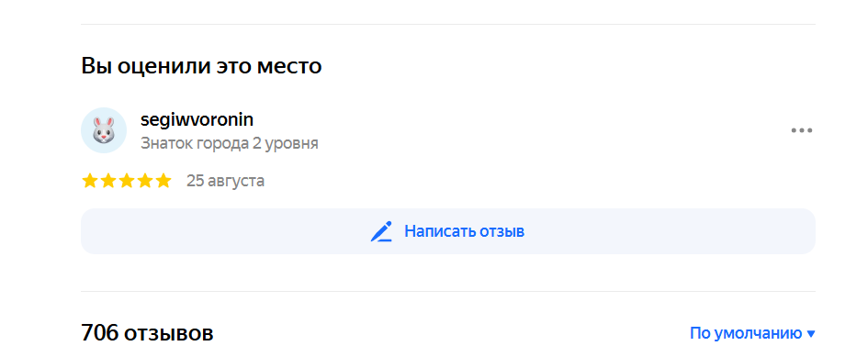Click the 706 отзывов heading

pos(147,333)
